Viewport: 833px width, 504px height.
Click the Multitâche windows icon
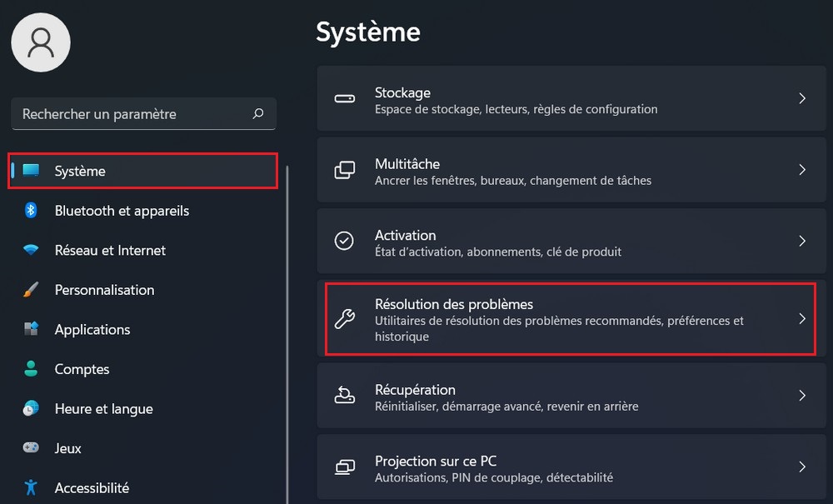[344, 170]
